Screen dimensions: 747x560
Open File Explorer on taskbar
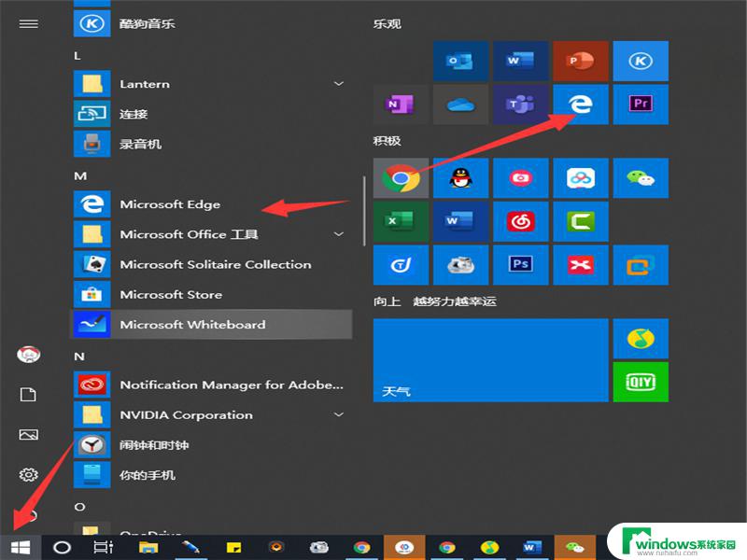pyautogui.click(x=148, y=547)
